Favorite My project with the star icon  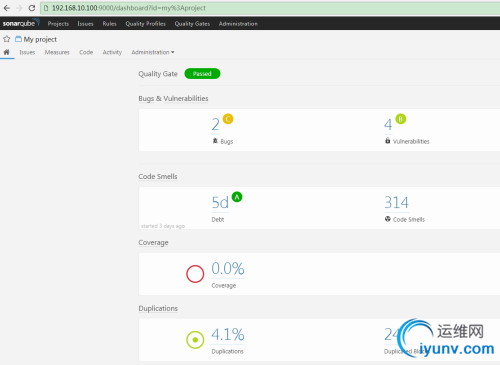[x=7, y=39]
